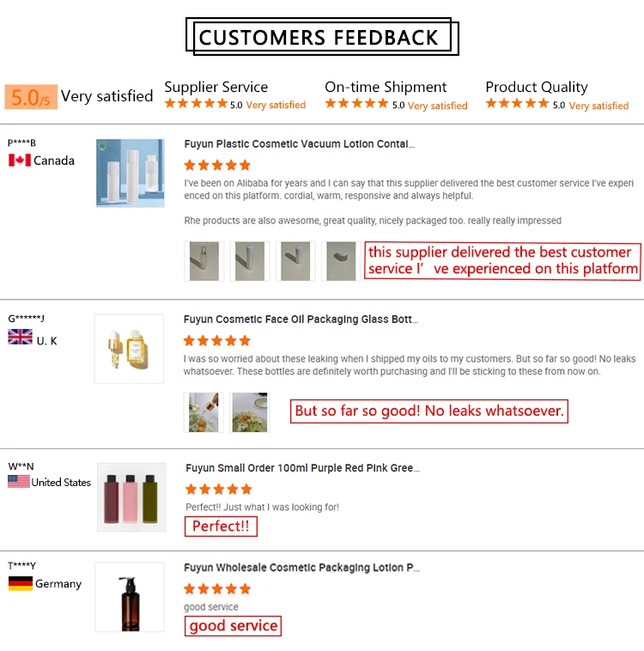This screenshot has height=651, width=644.
Task: Open the 100ml colored bottles product thumbnail
Action: [x=130, y=496]
